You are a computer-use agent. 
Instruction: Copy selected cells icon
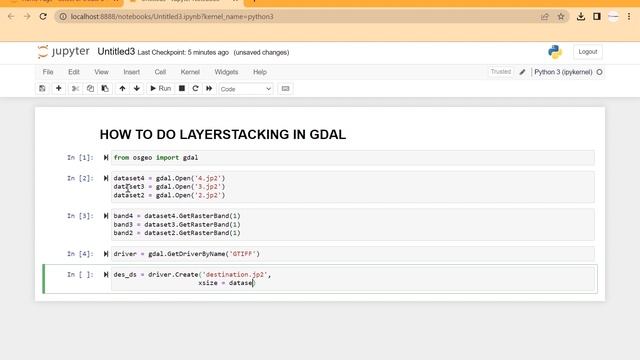(x=90, y=89)
